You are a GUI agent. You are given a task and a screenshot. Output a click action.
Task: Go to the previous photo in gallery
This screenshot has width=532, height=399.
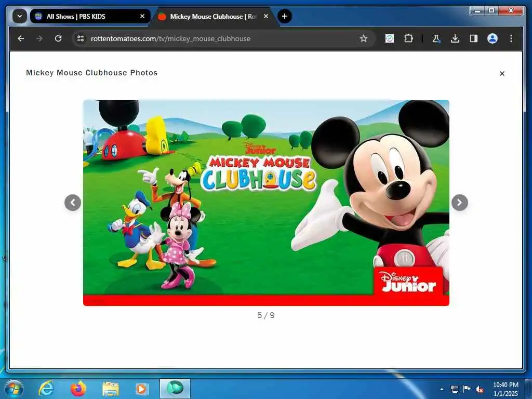coord(73,203)
